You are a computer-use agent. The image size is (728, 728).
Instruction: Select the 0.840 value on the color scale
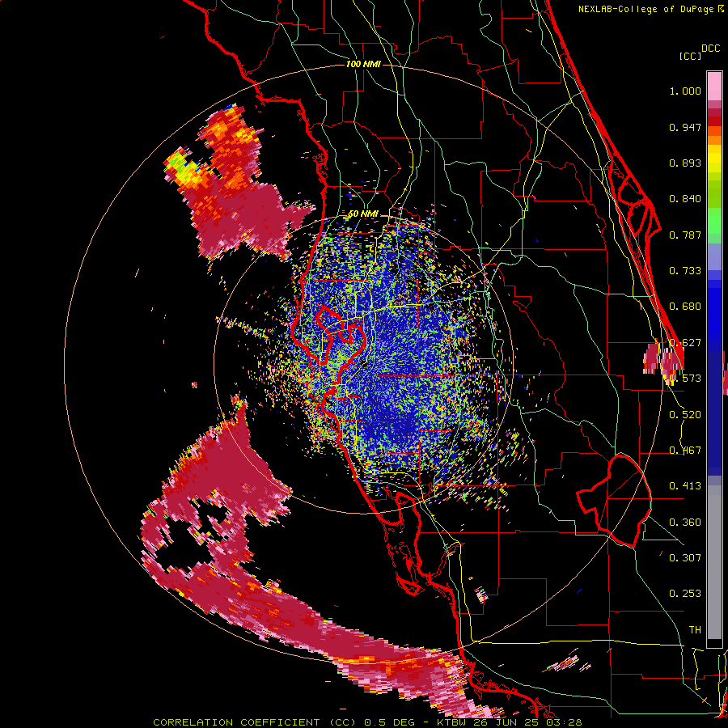click(685, 199)
